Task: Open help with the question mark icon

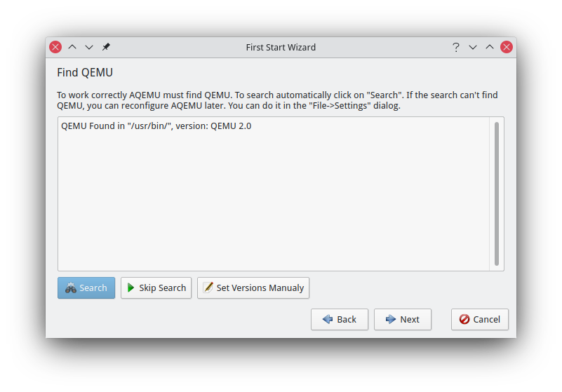Action: point(456,47)
